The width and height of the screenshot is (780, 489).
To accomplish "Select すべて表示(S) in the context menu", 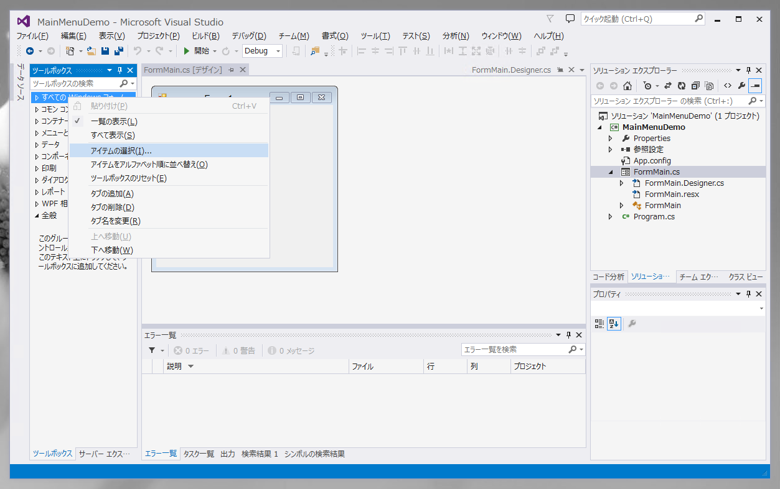I will (169, 135).
